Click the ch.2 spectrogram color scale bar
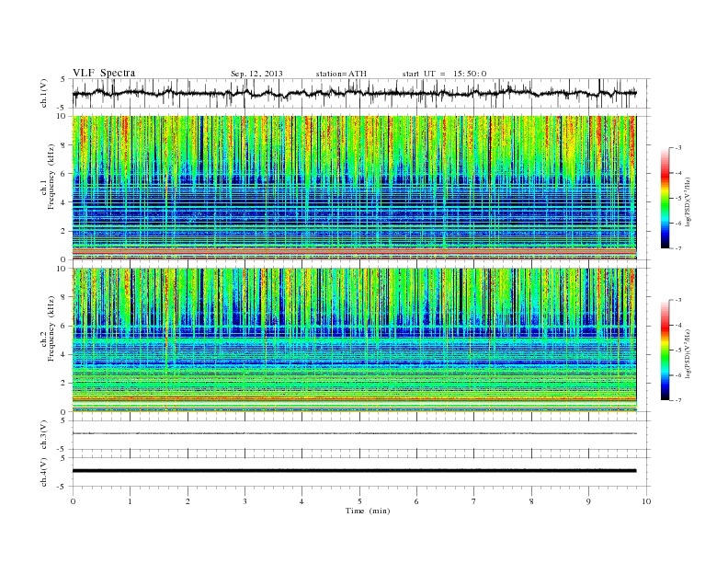 665,350
